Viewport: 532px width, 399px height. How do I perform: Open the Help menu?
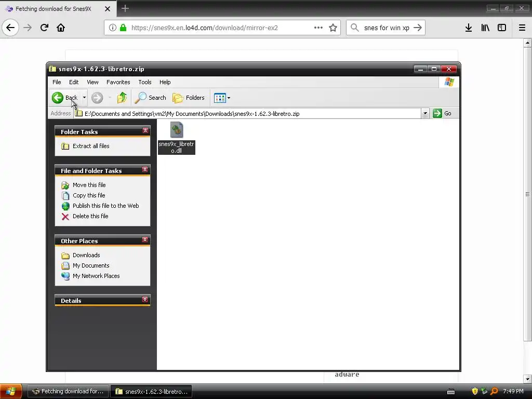tap(165, 82)
